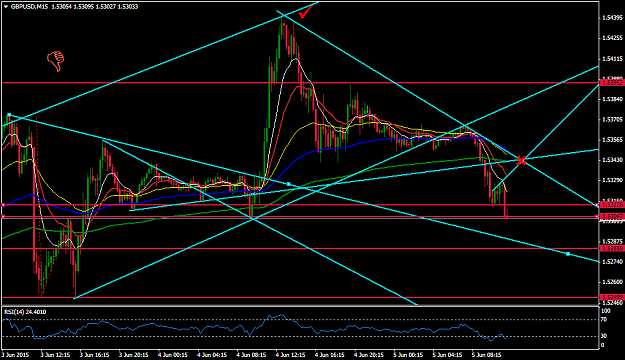Click the RSI 100 level label

[605, 311]
